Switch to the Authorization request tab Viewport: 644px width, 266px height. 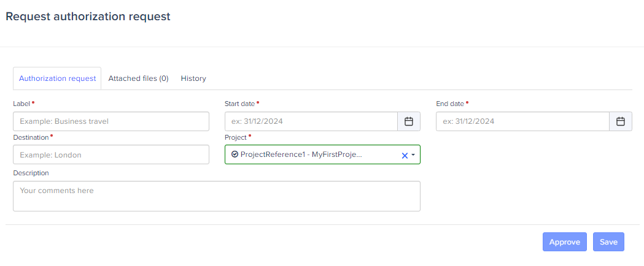tap(57, 78)
